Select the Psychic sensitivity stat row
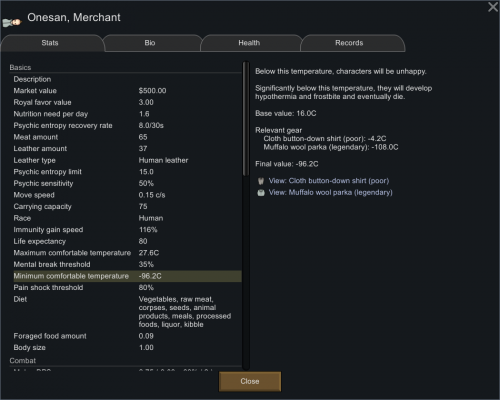Screen dimensions: 500x400 coord(127,183)
